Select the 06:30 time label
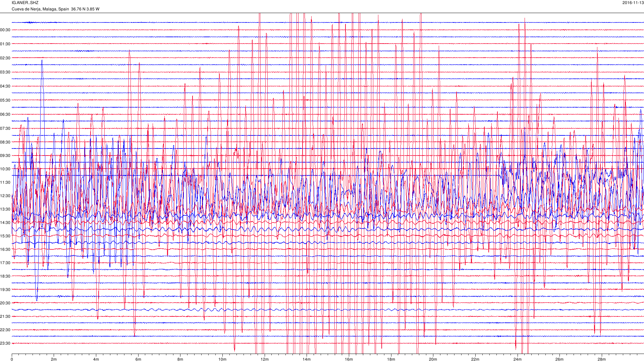Viewport: 644px width, 362px height. pos(5,114)
